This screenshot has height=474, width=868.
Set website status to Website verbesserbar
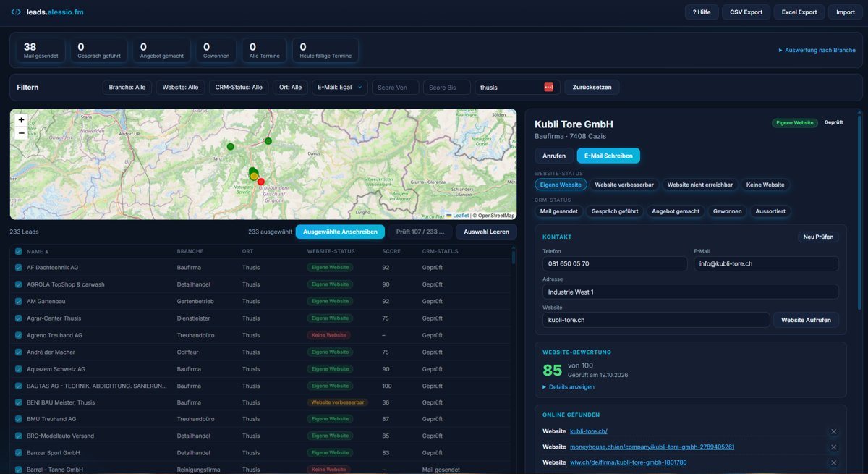pos(624,185)
